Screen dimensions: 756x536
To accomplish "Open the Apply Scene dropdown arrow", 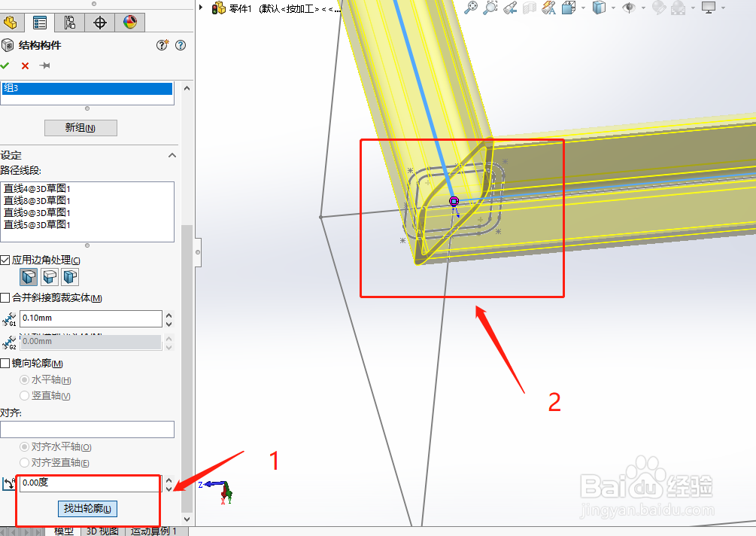I will coord(693,8).
